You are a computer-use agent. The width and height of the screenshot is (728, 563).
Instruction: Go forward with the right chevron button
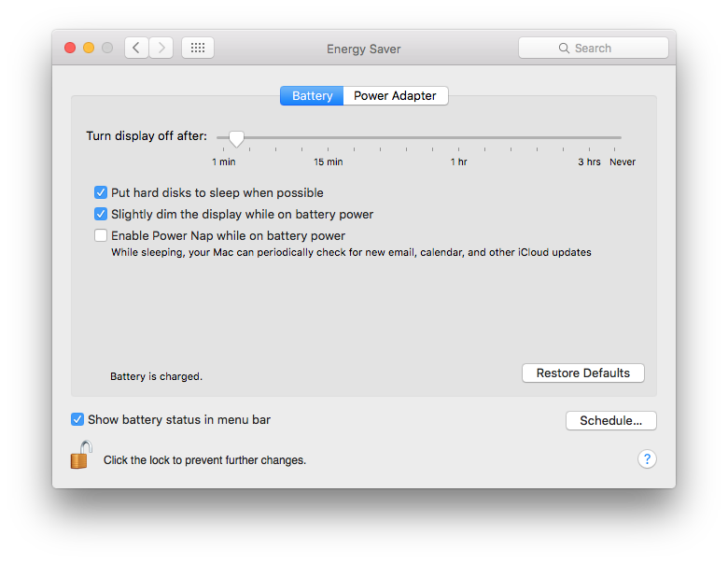click(x=161, y=48)
